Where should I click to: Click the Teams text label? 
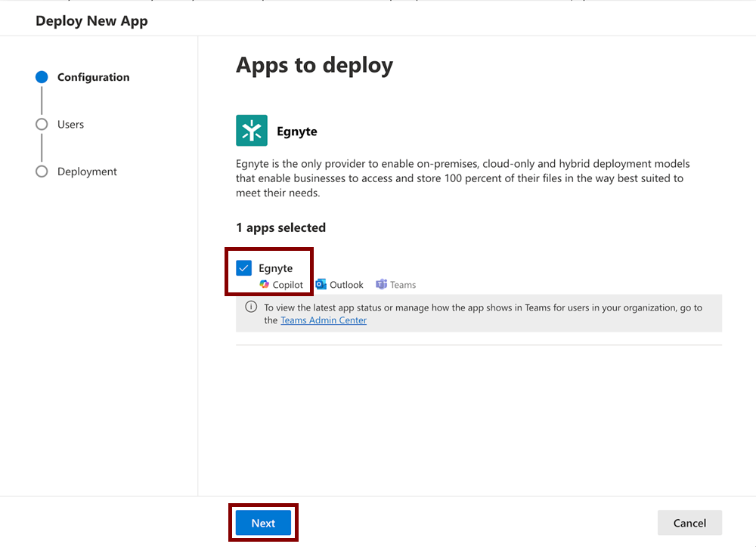click(403, 285)
